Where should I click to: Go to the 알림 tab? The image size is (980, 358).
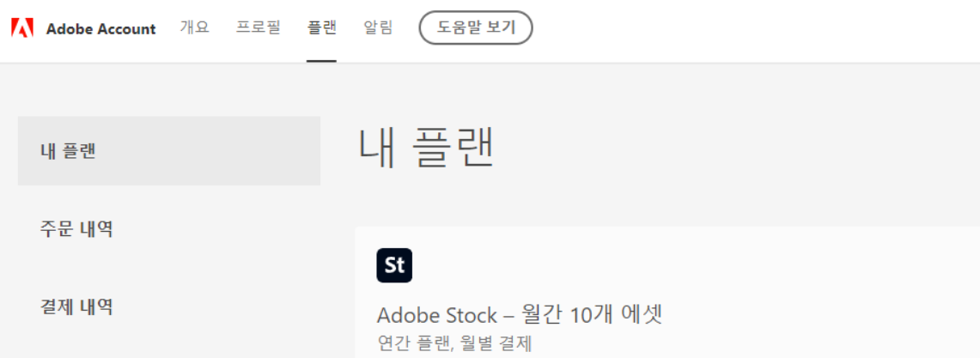coord(378,27)
